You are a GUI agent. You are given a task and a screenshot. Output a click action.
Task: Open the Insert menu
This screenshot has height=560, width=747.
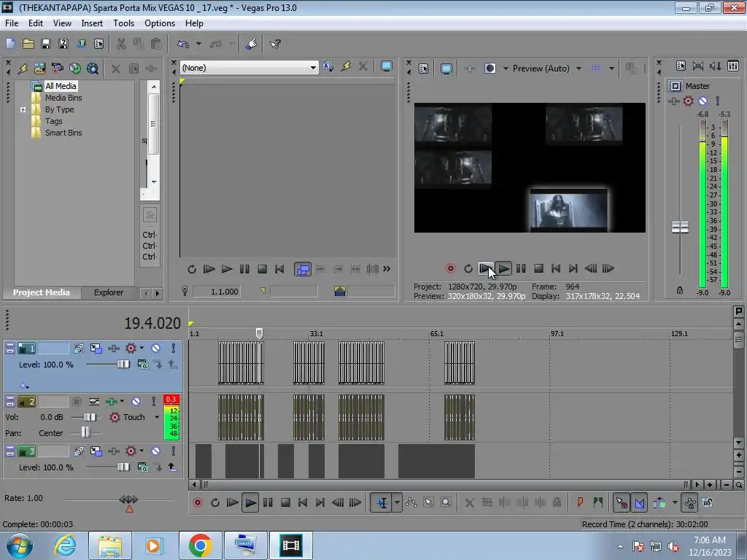click(92, 23)
